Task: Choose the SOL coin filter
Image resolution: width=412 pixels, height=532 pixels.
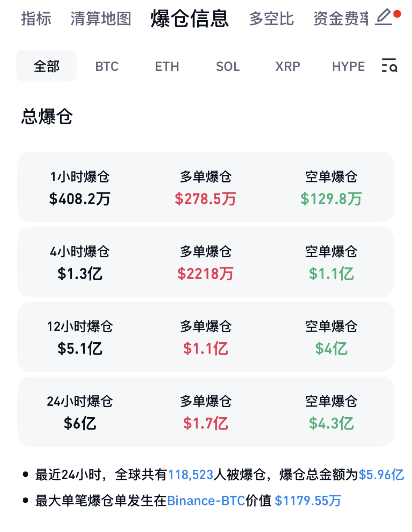Action: click(228, 66)
